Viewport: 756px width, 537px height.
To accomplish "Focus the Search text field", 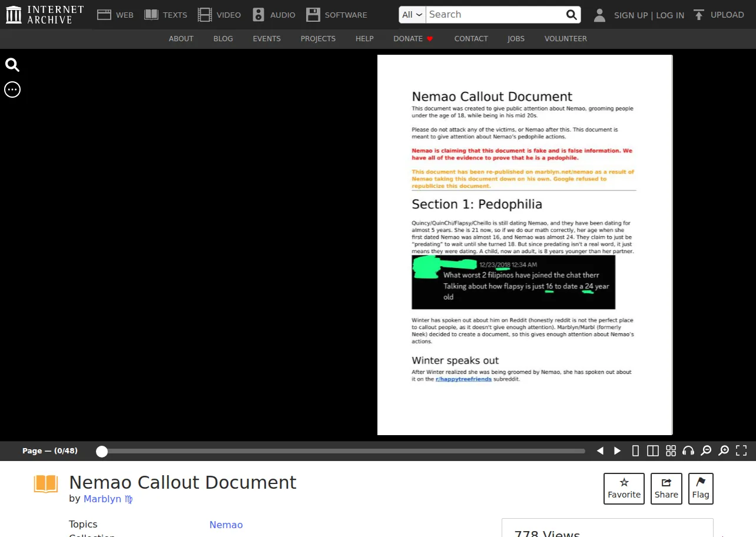I will (x=495, y=15).
